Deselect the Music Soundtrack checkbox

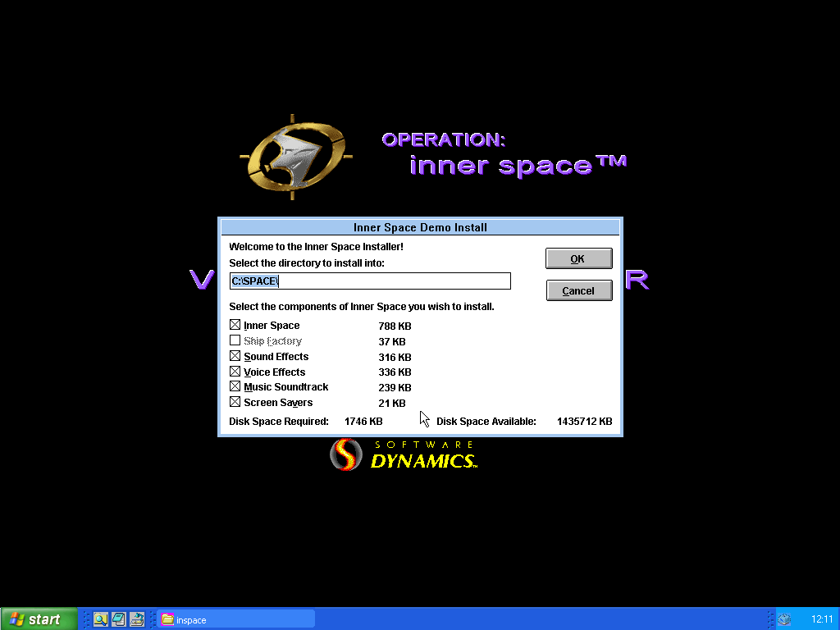pyautogui.click(x=235, y=387)
